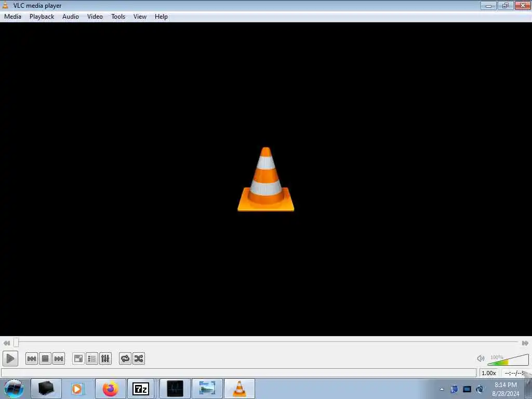Click the seek bar timeline
Screen dimensions: 532x399
point(267,342)
